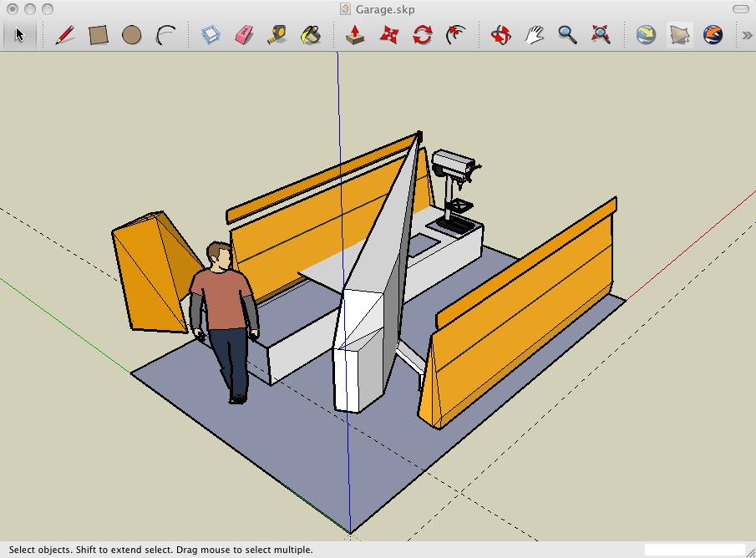Select the Push/Pull tool
Image resolution: width=756 pixels, height=558 pixels.
(x=355, y=35)
